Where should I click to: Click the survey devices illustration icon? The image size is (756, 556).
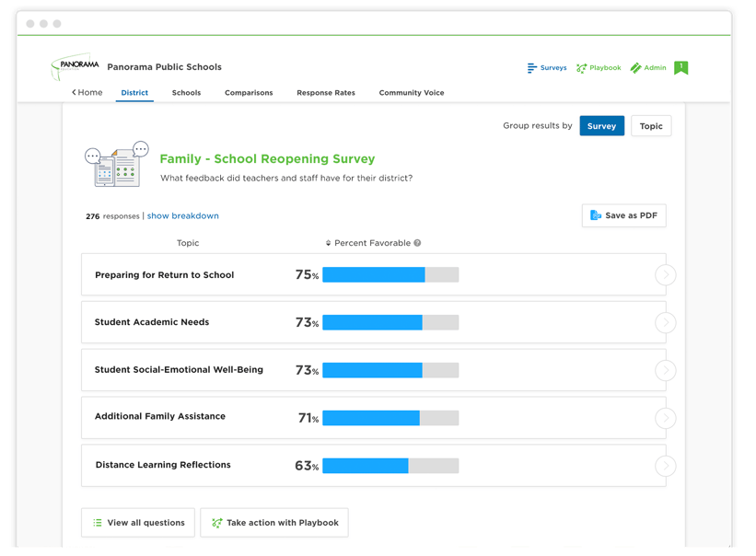(x=116, y=166)
